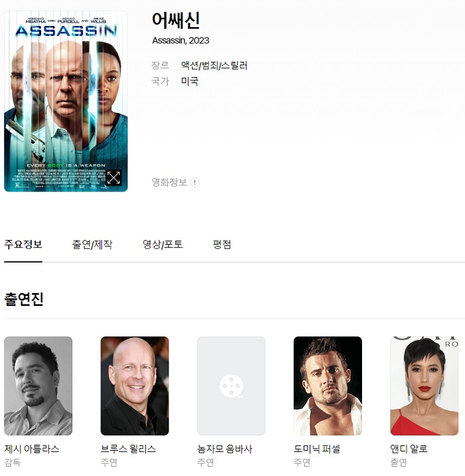The width and height of the screenshot is (465, 476).
Task: Click the film reel placeholder image
Action: point(231,386)
